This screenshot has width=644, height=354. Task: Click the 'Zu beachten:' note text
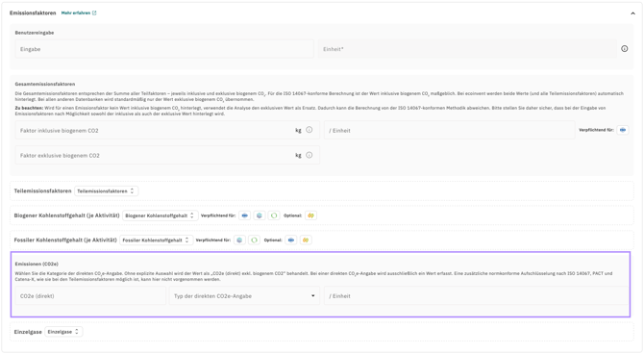pos(29,108)
